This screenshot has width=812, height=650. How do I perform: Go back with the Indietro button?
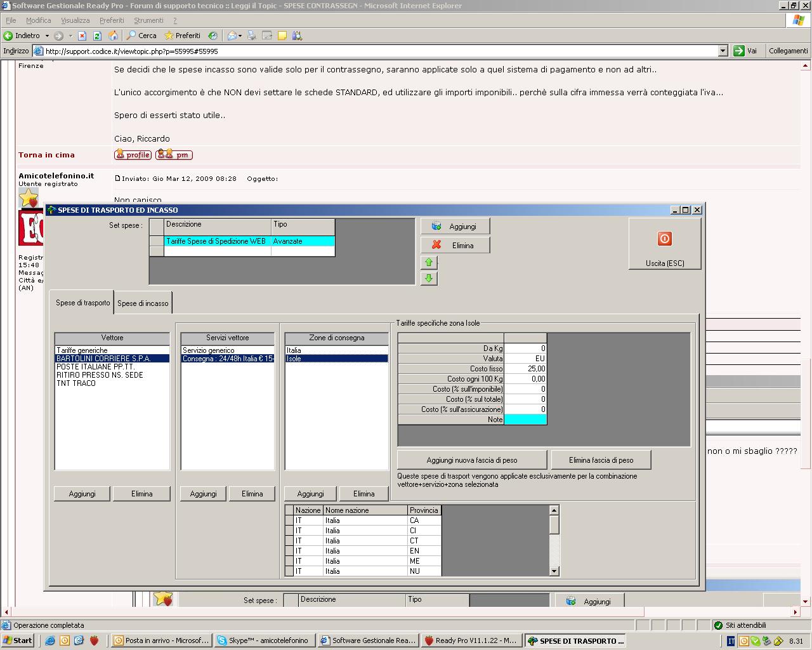tap(22, 36)
